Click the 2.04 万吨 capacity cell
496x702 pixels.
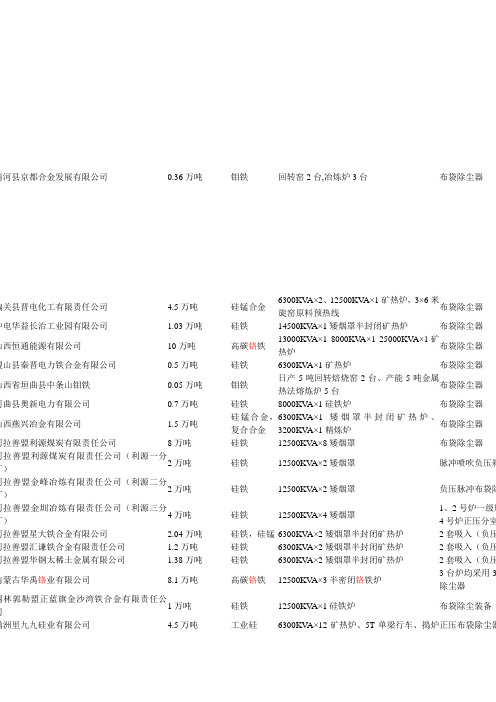pyautogui.click(x=184, y=534)
